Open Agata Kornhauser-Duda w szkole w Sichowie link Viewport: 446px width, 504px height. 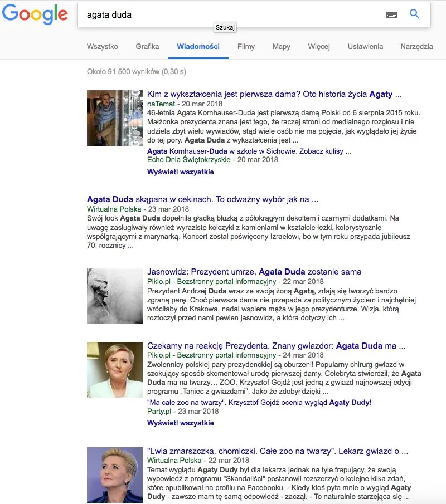[249, 151]
